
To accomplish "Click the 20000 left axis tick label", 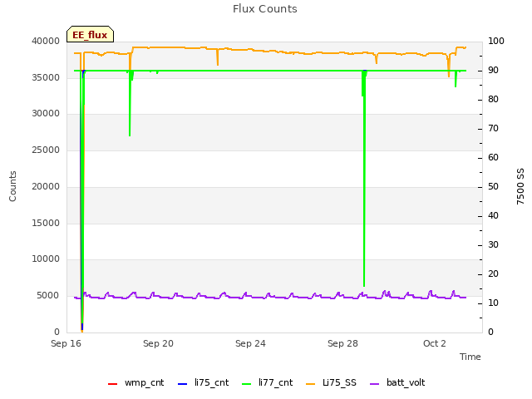I will pos(46,186).
